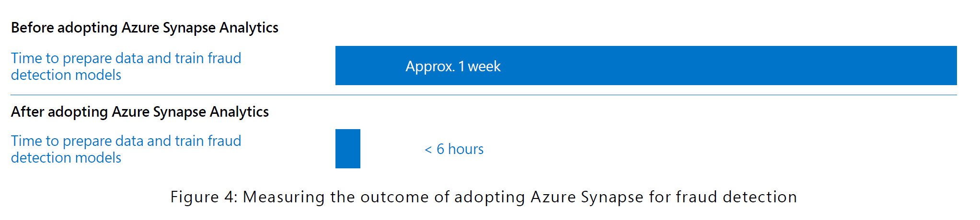Click "detection models" in the After section
Image resolution: width=980 pixels, height=220 pixels.
tap(66, 158)
